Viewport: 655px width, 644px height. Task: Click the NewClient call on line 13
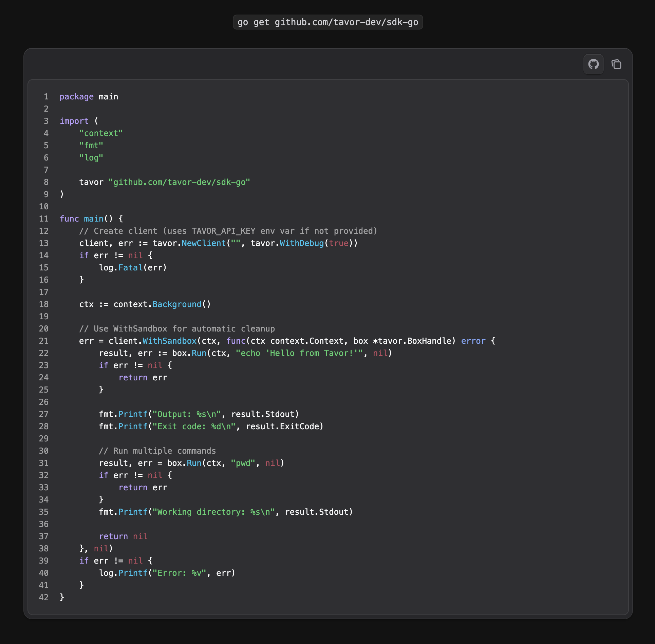(204, 243)
